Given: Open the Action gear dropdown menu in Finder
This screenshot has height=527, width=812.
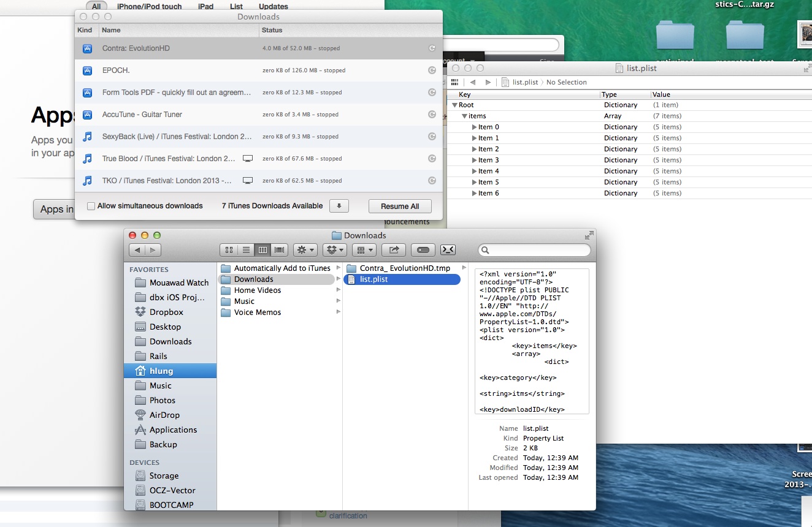Looking at the screenshot, I should tap(305, 250).
